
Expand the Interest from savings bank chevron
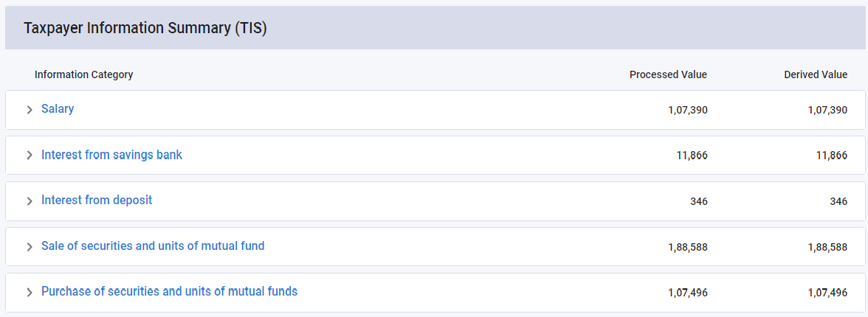pos(30,156)
